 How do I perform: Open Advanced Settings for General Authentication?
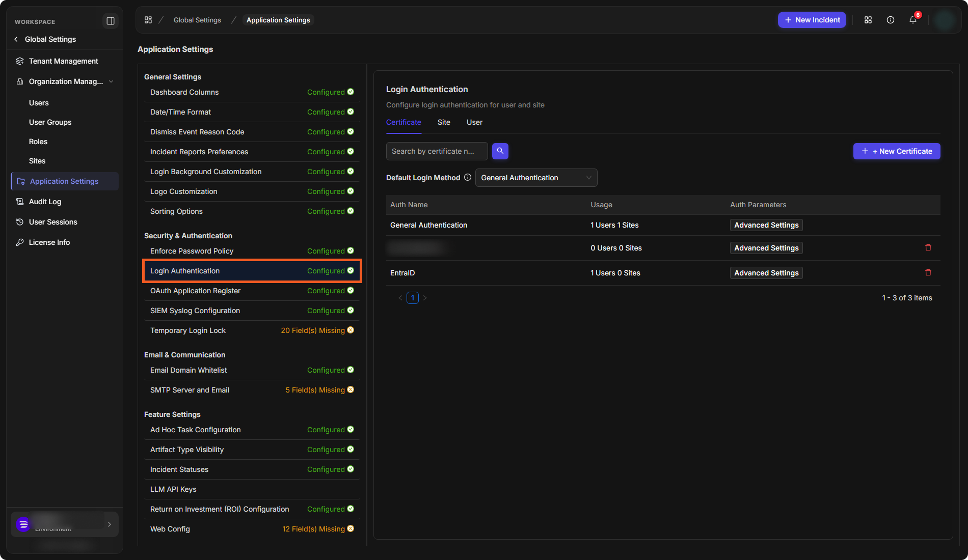766,225
